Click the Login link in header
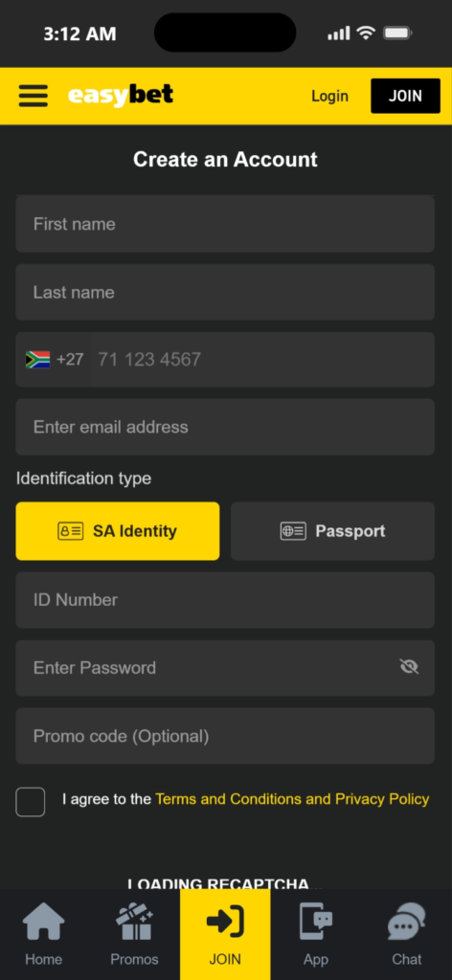 pos(329,96)
